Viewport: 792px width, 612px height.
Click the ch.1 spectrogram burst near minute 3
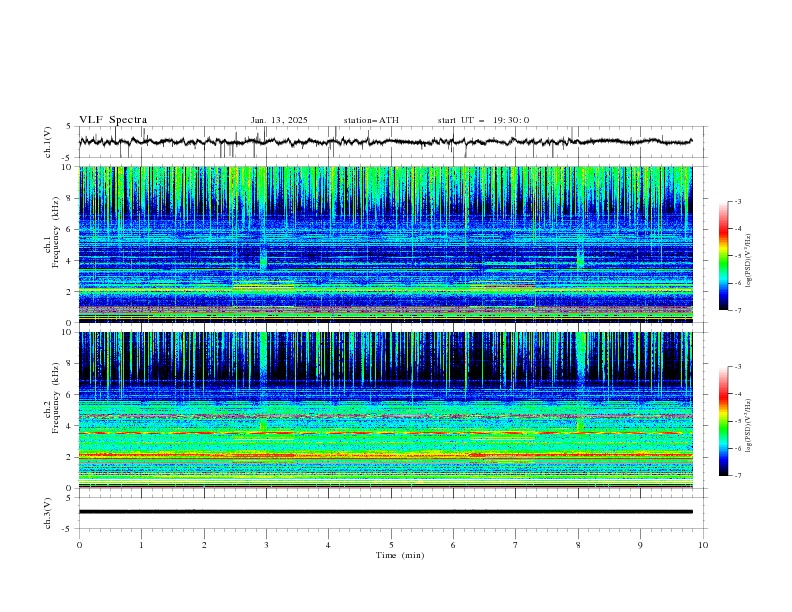(263, 258)
